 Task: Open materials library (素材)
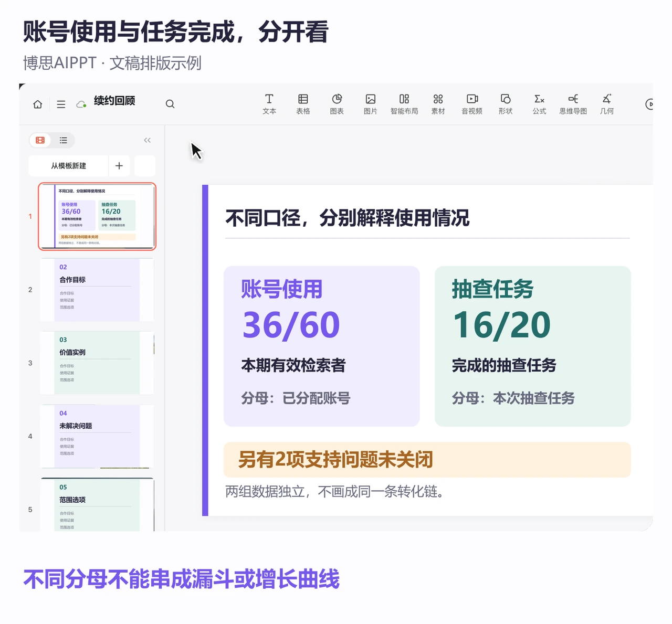tap(438, 104)
